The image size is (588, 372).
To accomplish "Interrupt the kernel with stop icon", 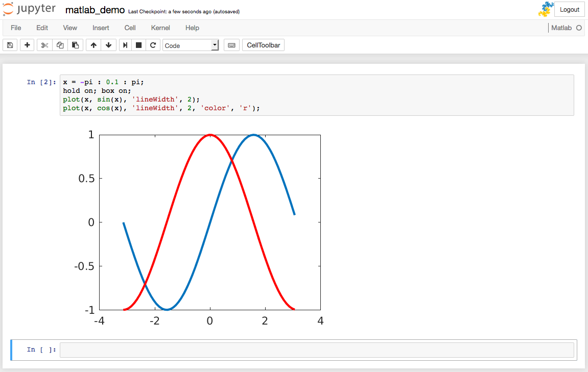I will tap(138, 45).
